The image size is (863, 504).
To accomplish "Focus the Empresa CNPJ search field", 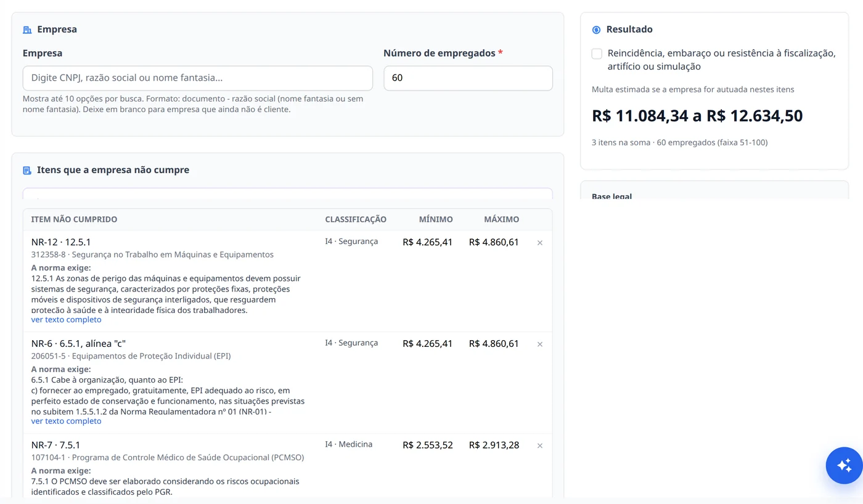I will tap(198, 78).
